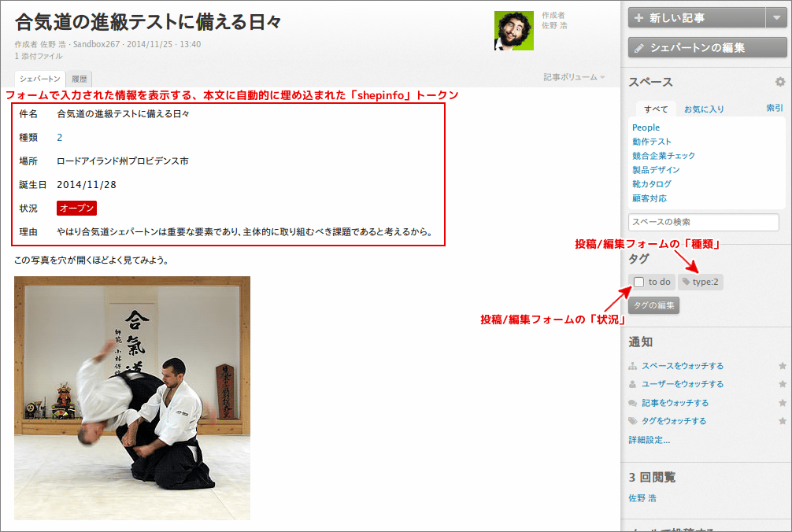Open the 競合企業チェック space link
792x532 pixels.
click(x=664, y=156)
